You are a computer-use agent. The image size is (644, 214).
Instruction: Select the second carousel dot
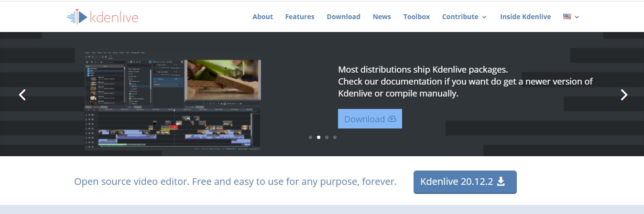point(318,137)
